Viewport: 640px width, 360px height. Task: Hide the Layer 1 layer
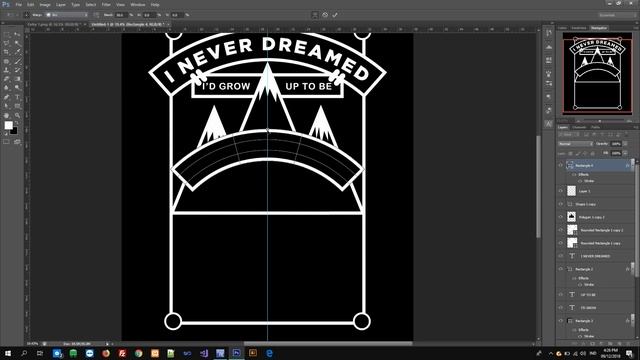pos(560,191)
